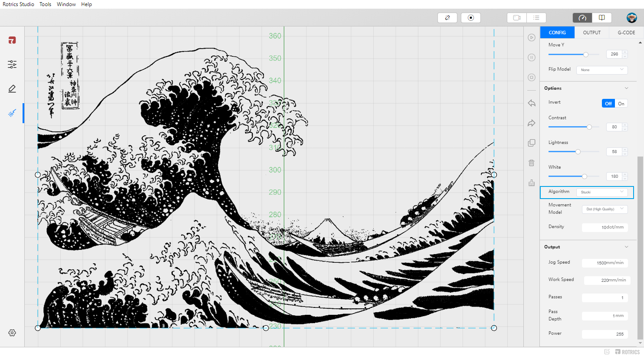Click the Contrast slider handle
This screenshot has width=644, height=356.
(589, 127)
